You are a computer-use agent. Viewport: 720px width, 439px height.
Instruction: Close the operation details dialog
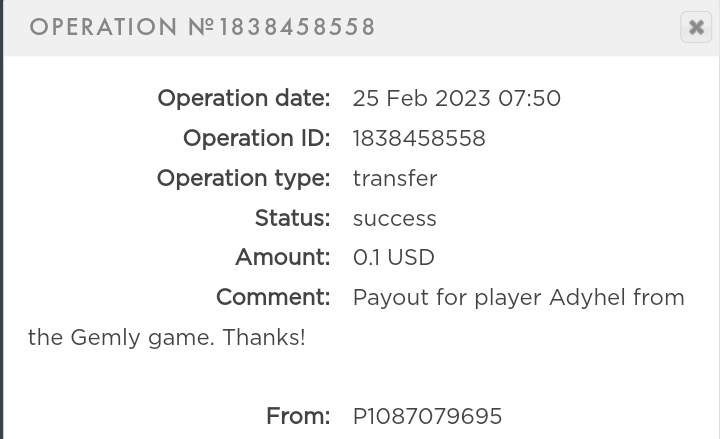pyautogui.click(x=696, y=28)
